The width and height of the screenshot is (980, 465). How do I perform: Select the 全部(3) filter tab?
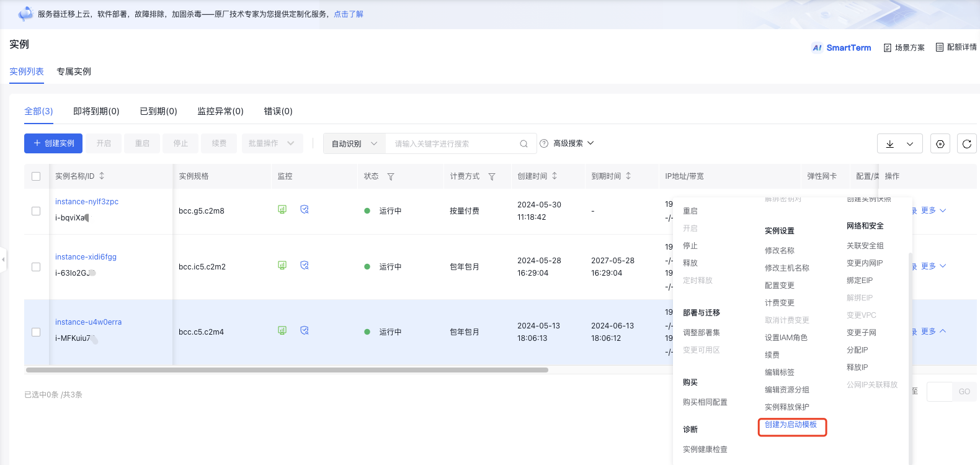38,111
